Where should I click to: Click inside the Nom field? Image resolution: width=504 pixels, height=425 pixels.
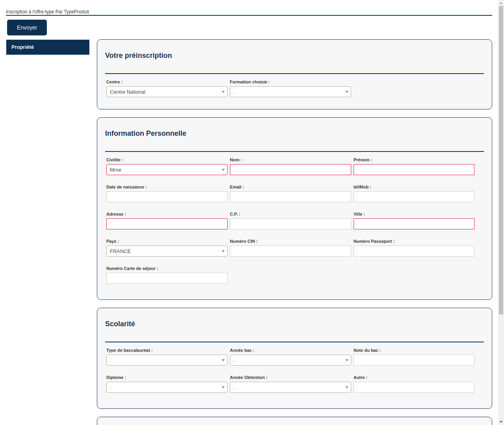(x=290, y=170)
